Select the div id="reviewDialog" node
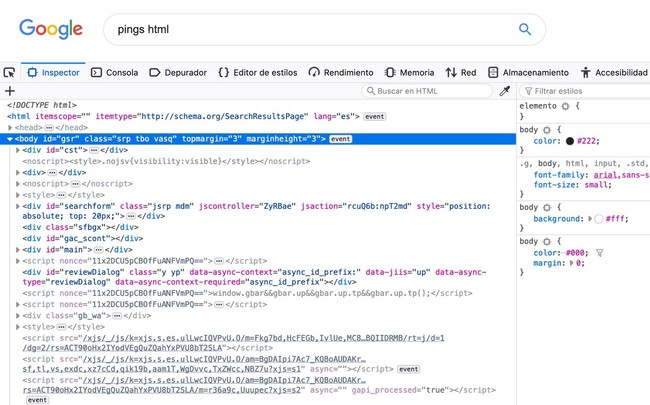Screen dimensions: 650x405 [x=255, y=277]
